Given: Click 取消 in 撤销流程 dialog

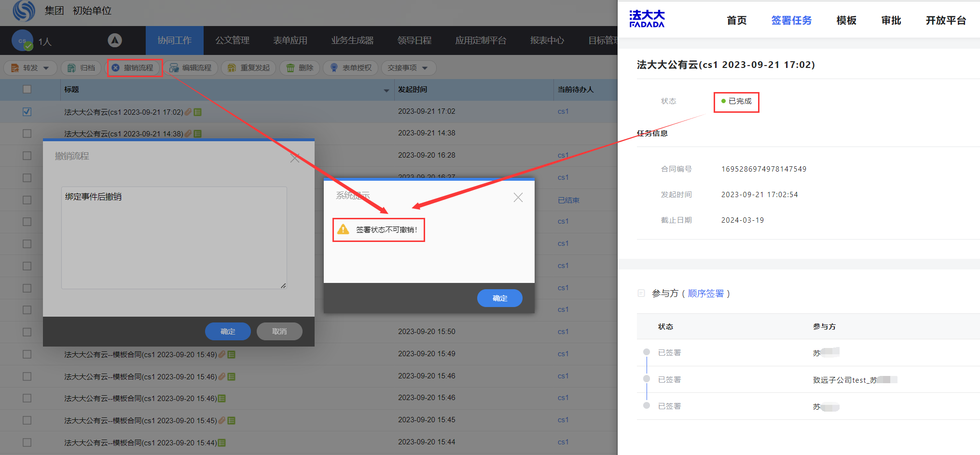Looking at the screenshot, I should coord(279,331).
